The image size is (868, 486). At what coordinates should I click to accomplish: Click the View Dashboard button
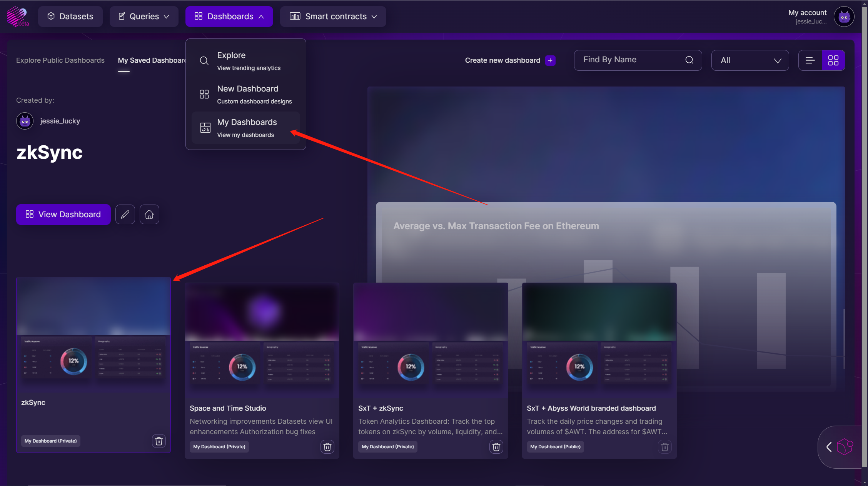[x=63, y=215]
